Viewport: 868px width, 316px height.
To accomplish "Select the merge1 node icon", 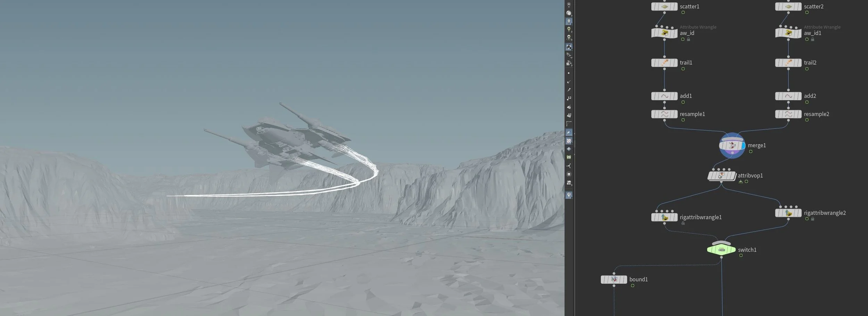I will [x=732, y=146].
